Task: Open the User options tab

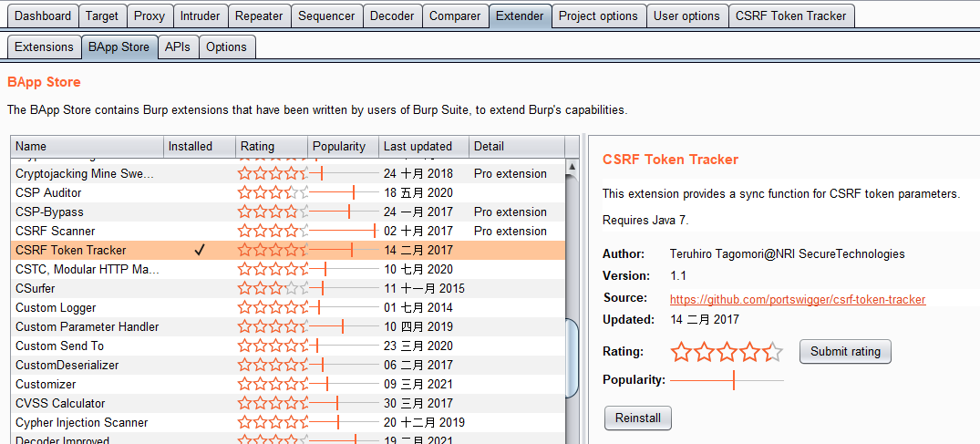Action: tap(686, 15)
